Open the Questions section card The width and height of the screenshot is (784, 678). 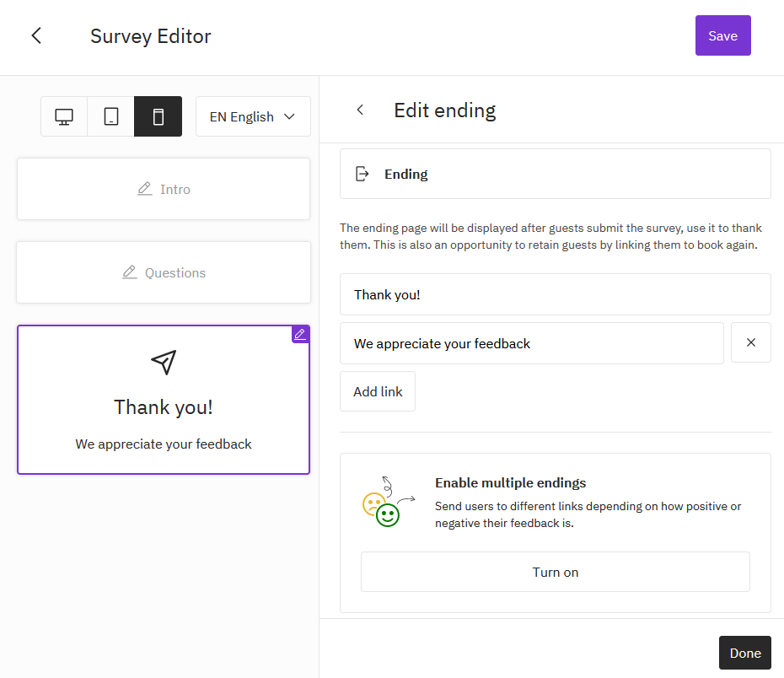(x=164, y=272)
